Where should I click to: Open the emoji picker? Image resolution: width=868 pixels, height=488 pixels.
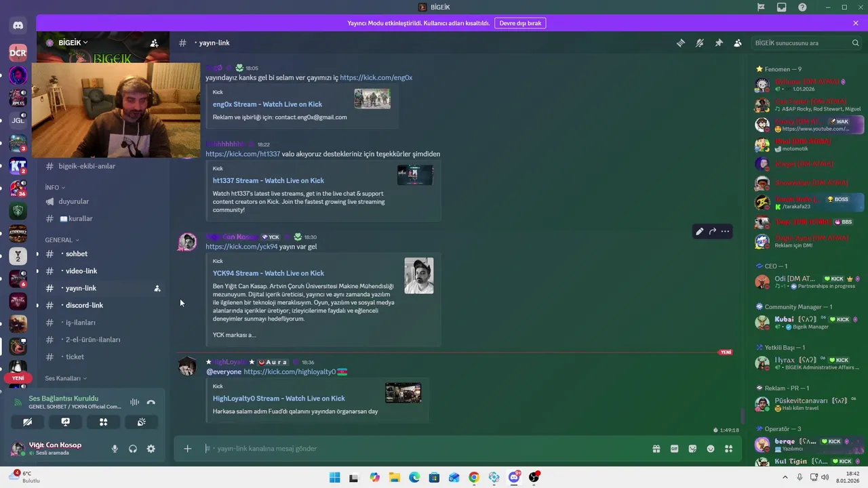tap(711, 449)
